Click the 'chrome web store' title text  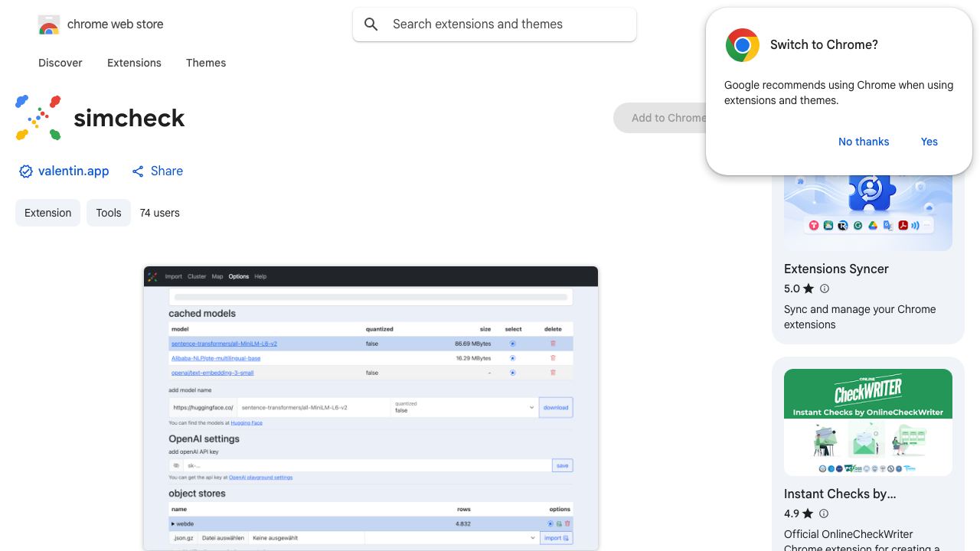tap(116, 24)
